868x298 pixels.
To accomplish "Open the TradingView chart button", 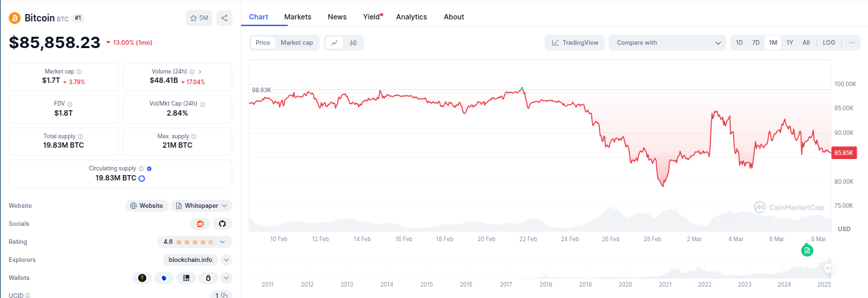I will pos(575,43).
